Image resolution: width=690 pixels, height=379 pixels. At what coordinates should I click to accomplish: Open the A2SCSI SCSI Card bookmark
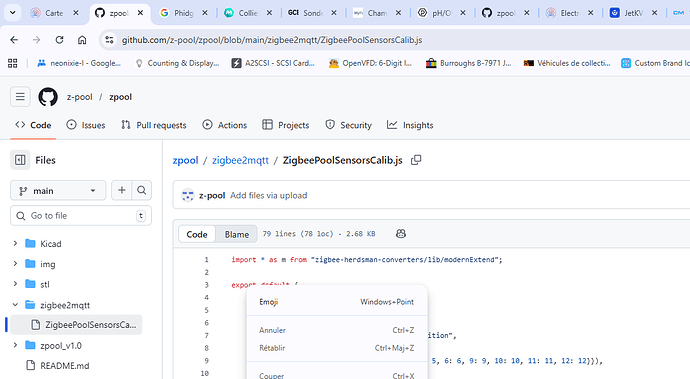273,63
